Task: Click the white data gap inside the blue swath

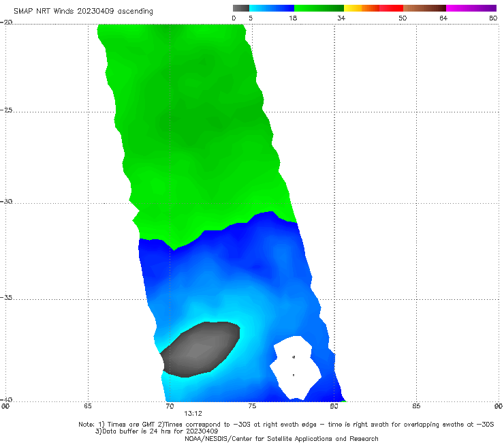Action: point(295,367)
